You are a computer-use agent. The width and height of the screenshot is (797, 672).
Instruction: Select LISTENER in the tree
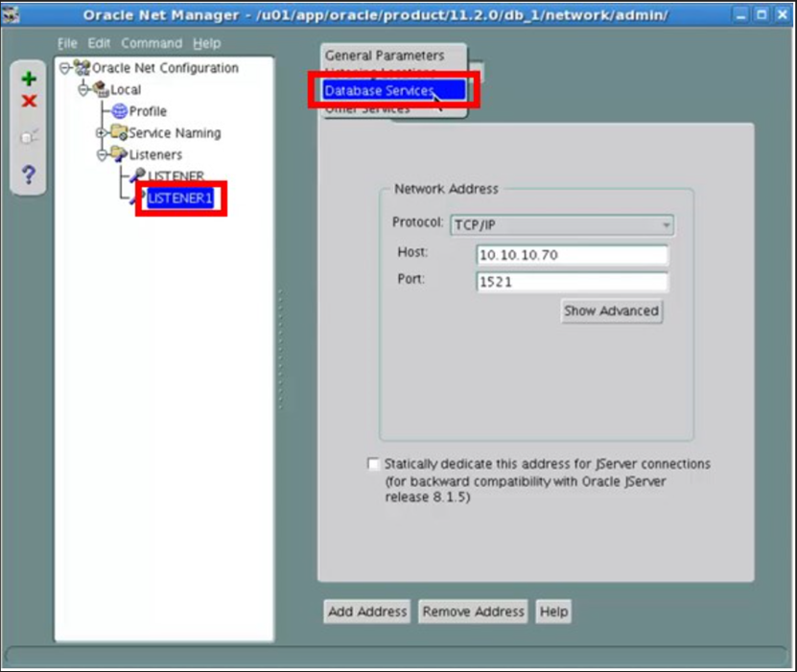pyautogui.click(x=176, y=175)
